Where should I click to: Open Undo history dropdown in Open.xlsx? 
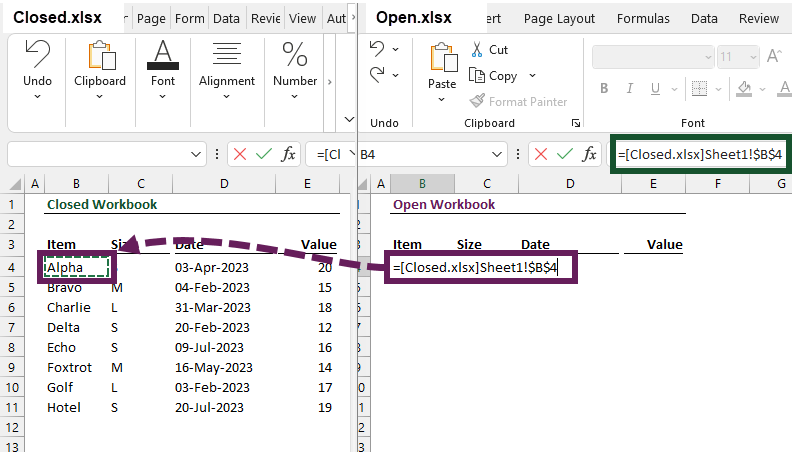[395, 49]
